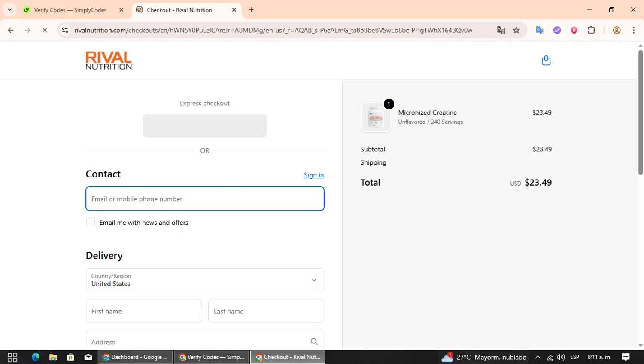Viewport: 644px width, 364px height.
Task: Expand the Country/Region dropdown
Action: click(x=205, y=280)
